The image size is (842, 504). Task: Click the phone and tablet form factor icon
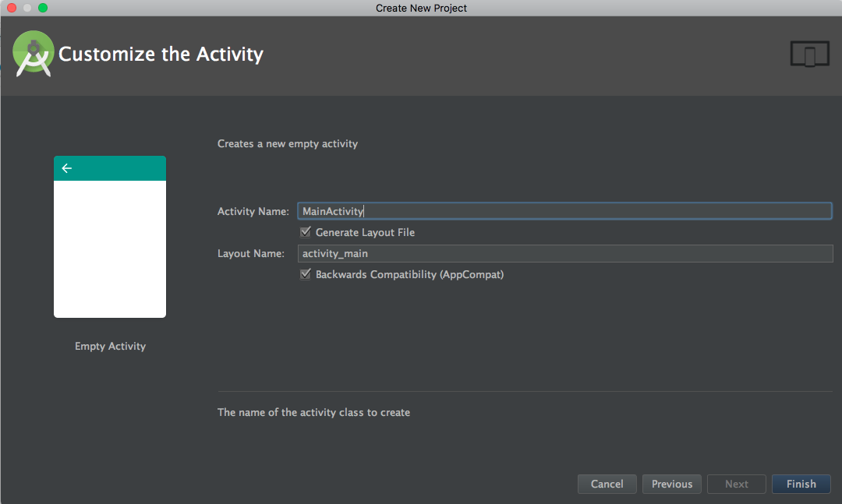point(810,55)
